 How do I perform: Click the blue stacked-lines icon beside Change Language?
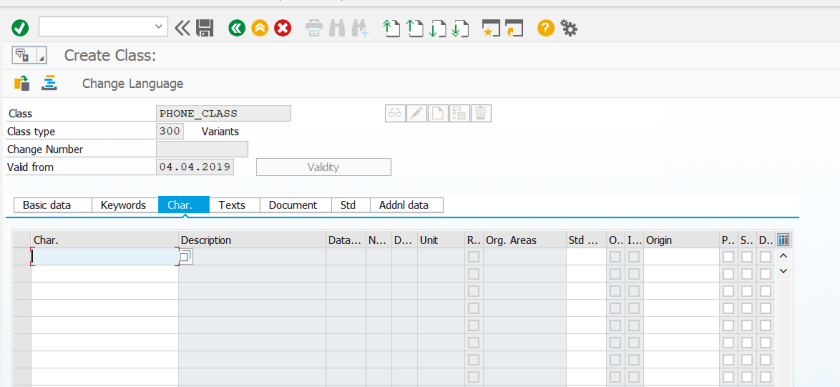point(49,83)
